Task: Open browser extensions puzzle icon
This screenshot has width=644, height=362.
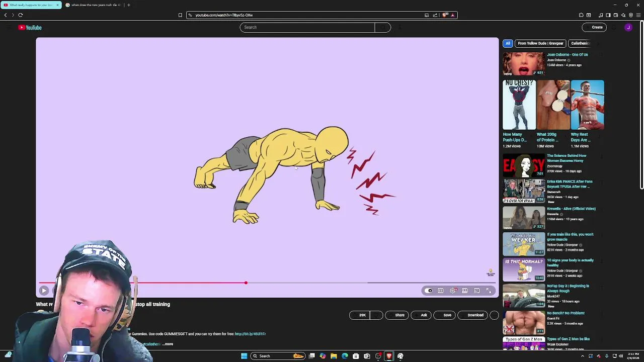Action: coord(581,15)
